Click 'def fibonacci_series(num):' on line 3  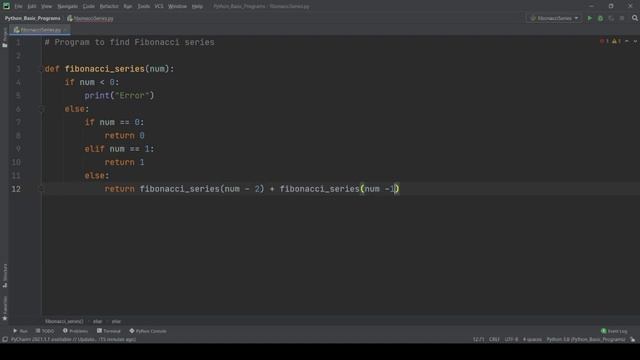pos(109,69)
